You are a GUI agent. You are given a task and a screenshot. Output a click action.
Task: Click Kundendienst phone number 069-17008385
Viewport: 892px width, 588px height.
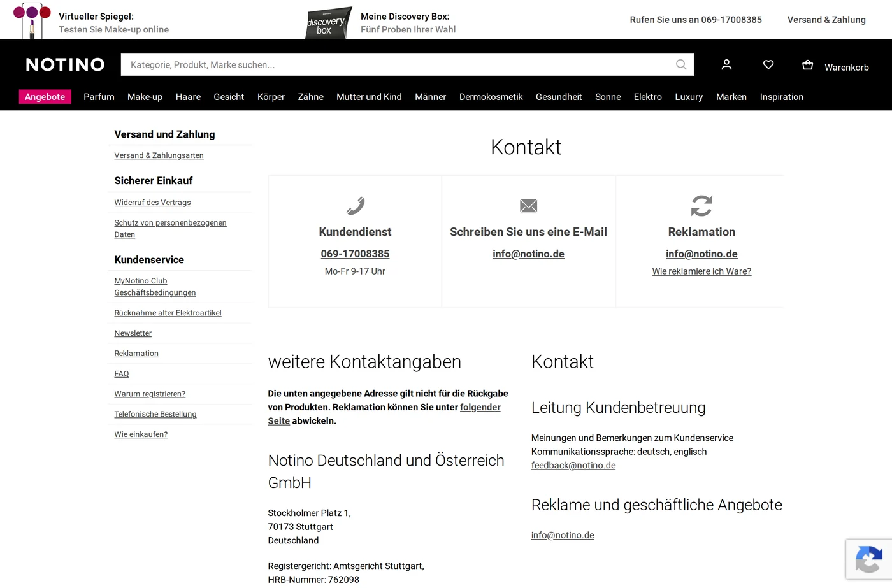coord(355,254)
